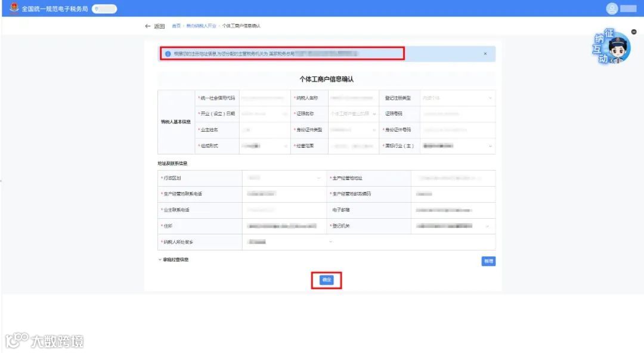
Task: Click the info icon in the notification banner
Action: (x=168, y=54)
